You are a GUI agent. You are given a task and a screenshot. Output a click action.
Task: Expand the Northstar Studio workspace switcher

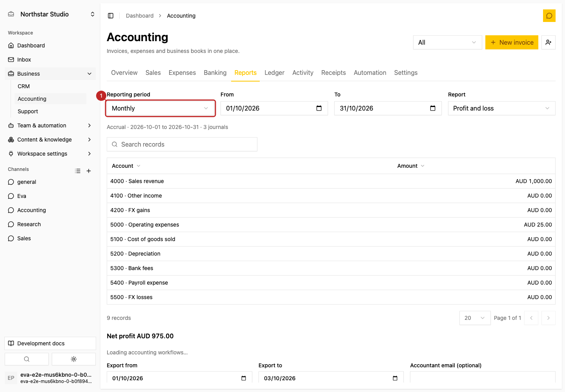(x=50, y=14)
